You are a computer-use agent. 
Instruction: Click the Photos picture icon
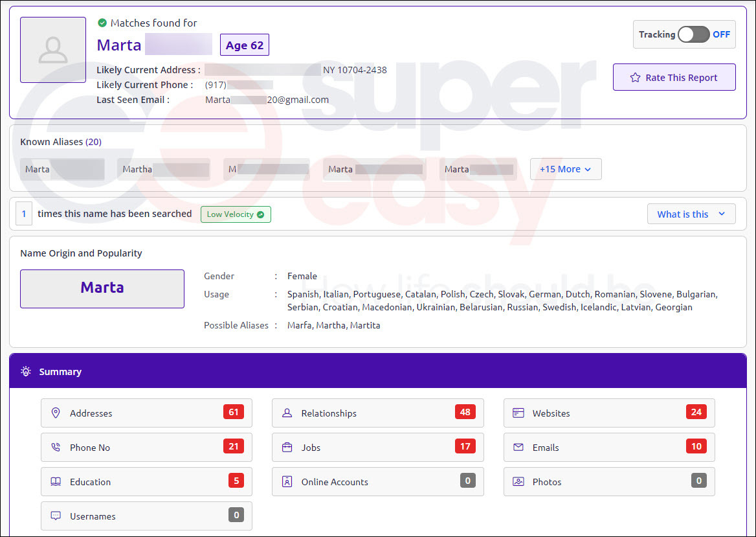point(518,481)
